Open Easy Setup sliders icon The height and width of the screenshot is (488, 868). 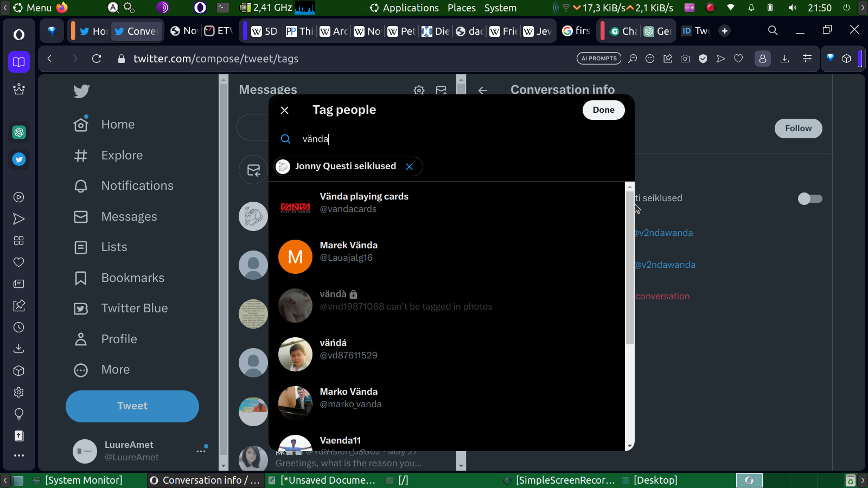click(807, 59)
